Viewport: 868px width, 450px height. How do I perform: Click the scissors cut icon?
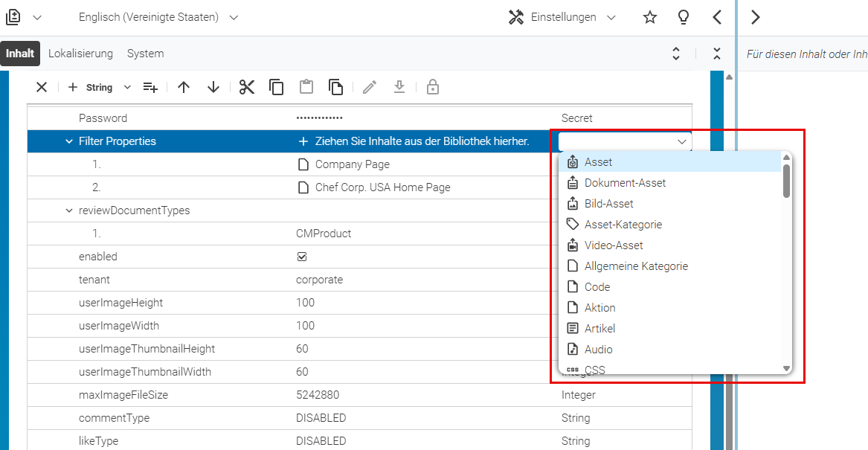pos(247,87)
